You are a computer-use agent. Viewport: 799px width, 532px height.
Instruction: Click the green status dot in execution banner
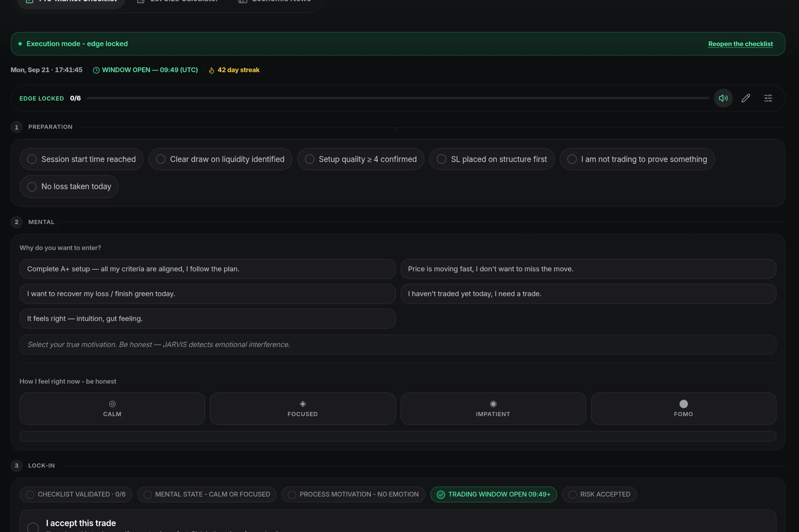(x=20, y=44)
